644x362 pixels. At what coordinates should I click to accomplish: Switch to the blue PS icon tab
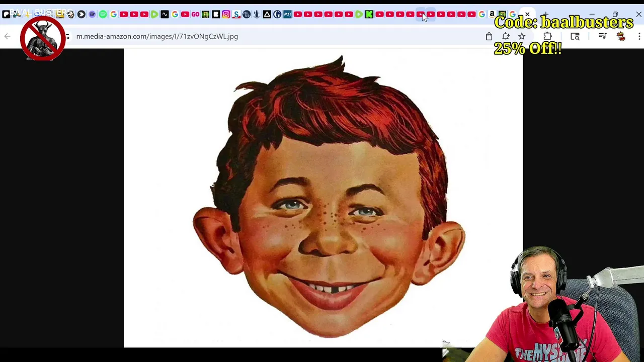[x=287, y=14]
